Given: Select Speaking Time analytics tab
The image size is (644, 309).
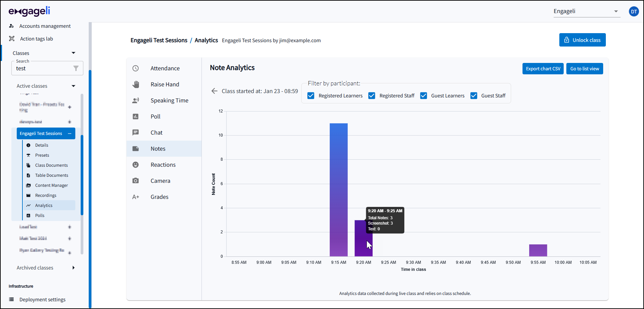Looking at the screenshot, I should (x=164, y=100).
